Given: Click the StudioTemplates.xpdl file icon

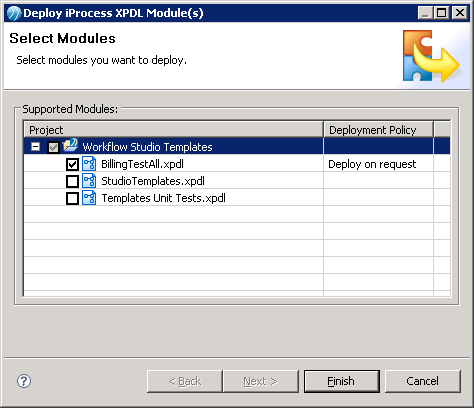Looking at the screenshot, I should click(x=89, y=181).
